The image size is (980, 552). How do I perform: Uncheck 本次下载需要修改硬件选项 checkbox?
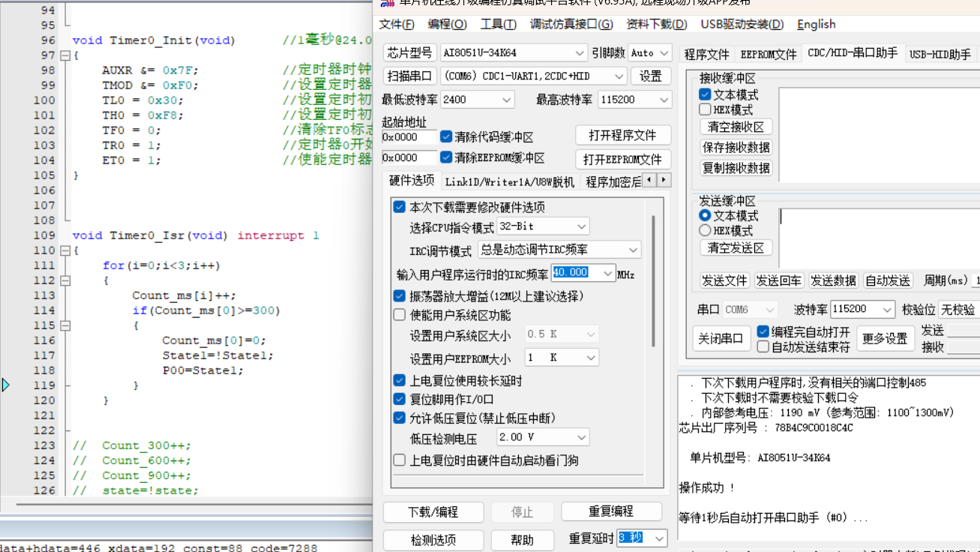400,207
